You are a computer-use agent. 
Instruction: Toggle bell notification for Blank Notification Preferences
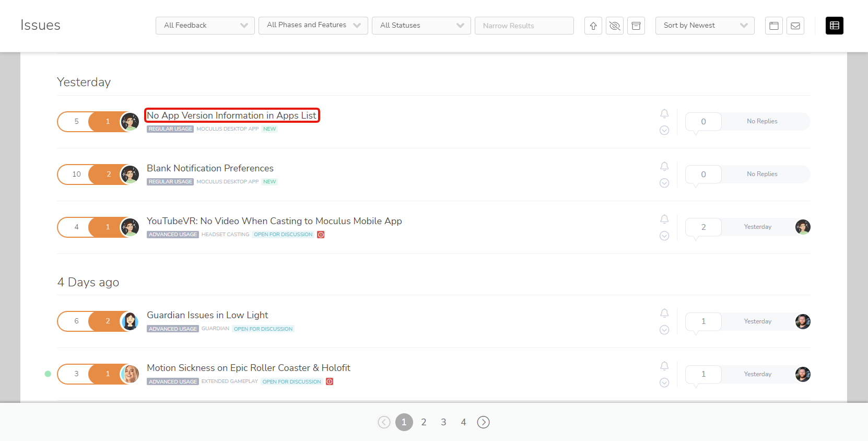(664, 166)
